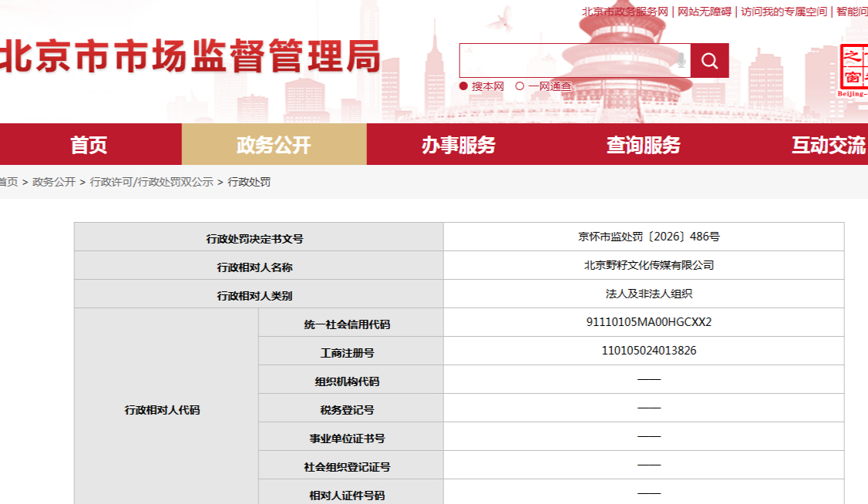Viewport: 868px width, 504px height.
Task: Open 北京市政务服务网 top link
Action: [x=624, y=12]
